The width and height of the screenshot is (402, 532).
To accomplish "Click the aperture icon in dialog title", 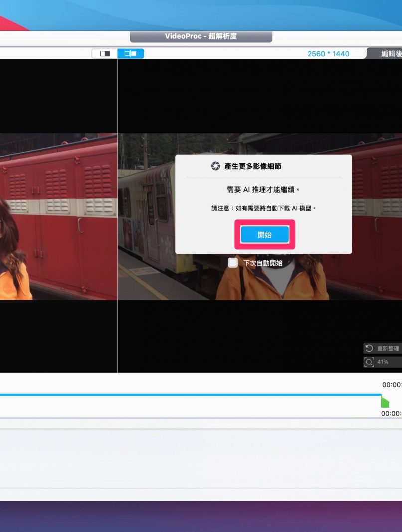I will [215, 166].
